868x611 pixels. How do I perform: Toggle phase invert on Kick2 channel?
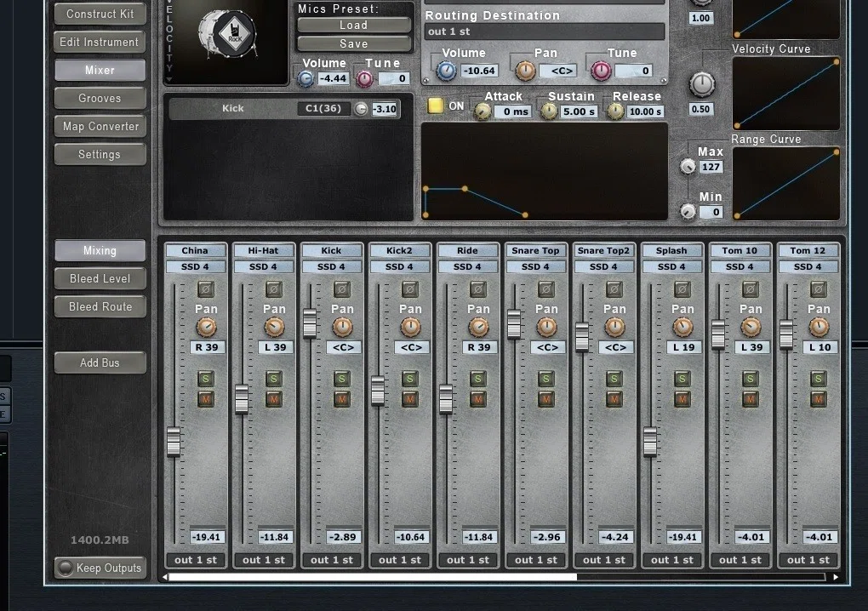pyautogui.click(x=409, y=288)
